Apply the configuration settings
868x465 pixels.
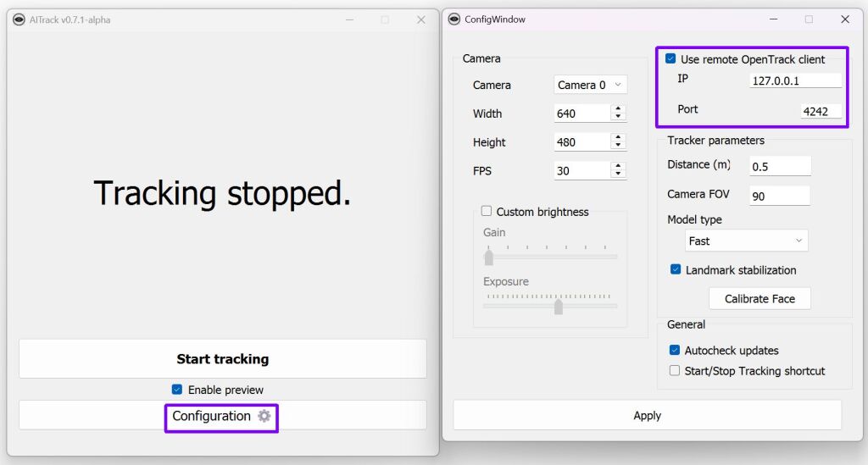647,415
